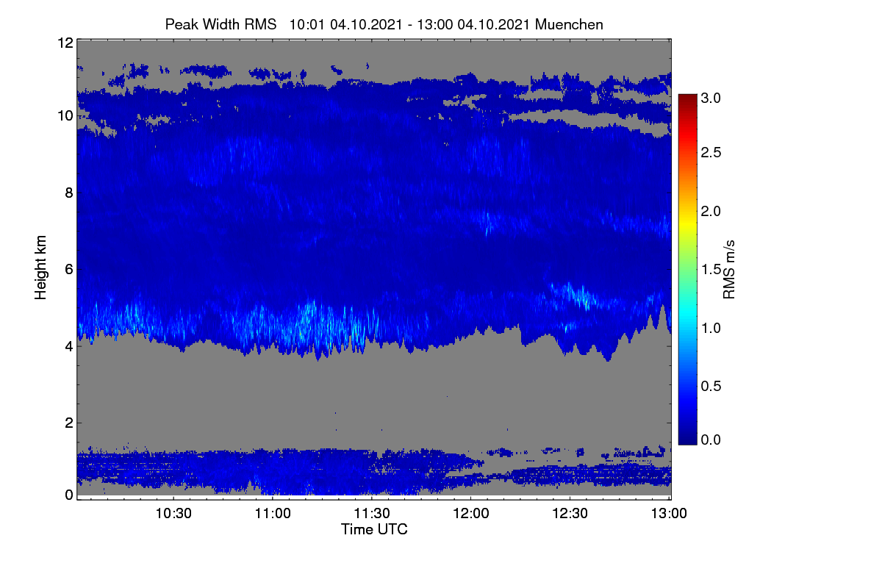Click the 12:00 time tick label
The image size is (882, 588).
coord(470,514)
